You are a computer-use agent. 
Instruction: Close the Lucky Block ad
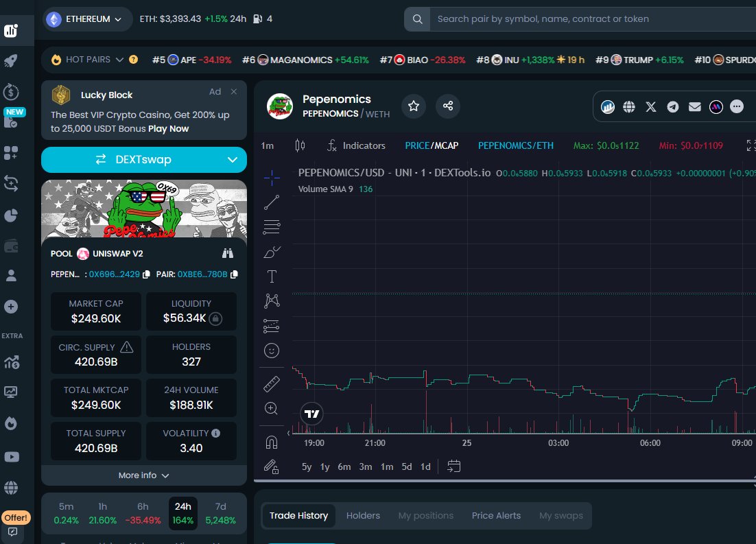coord(234,92)
